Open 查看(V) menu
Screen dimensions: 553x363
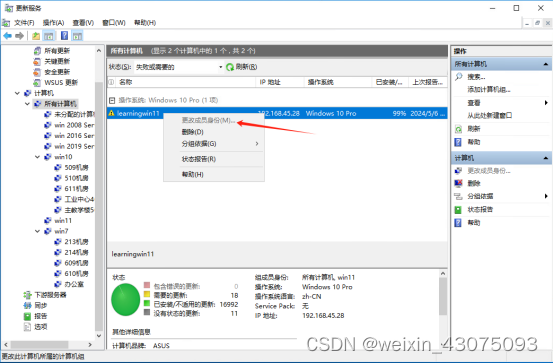point(83,23)
